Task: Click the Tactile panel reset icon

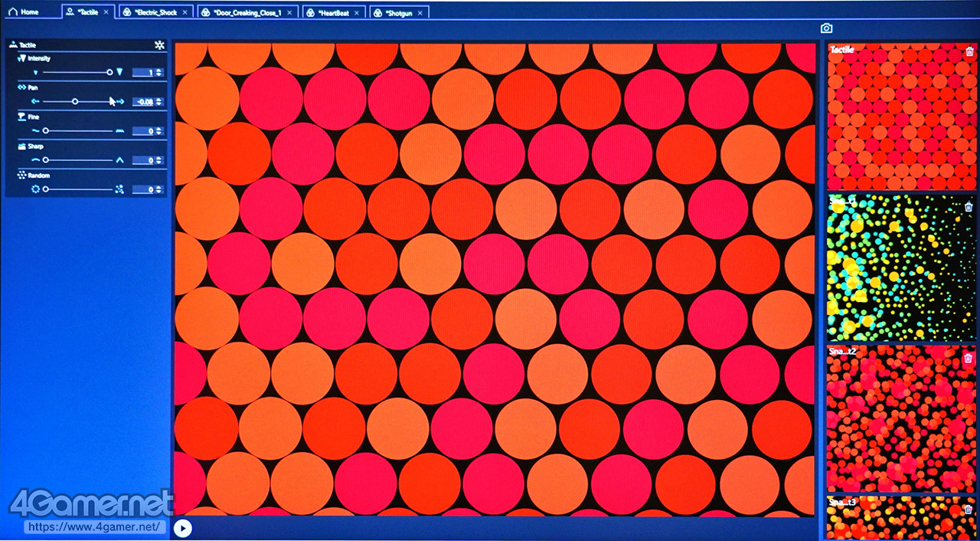Action: coord(159,45)
